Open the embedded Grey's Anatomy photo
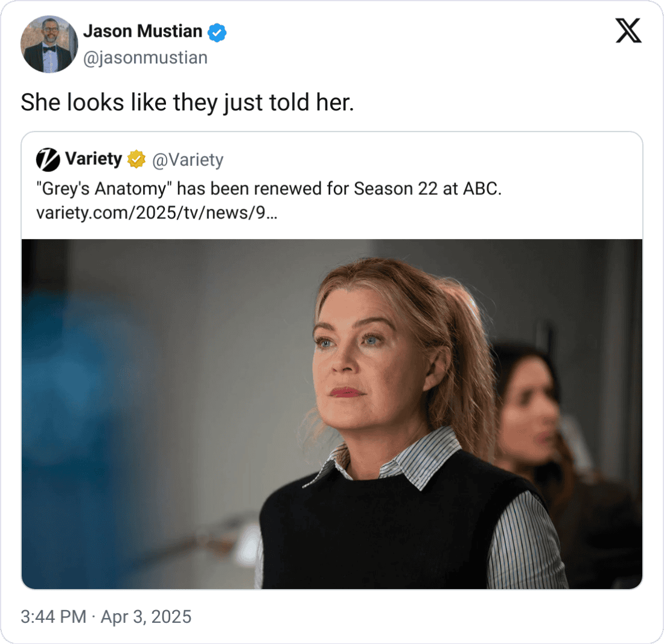This screenshot has width=664, height=644. pyautogui.click(x=332, y=413)
